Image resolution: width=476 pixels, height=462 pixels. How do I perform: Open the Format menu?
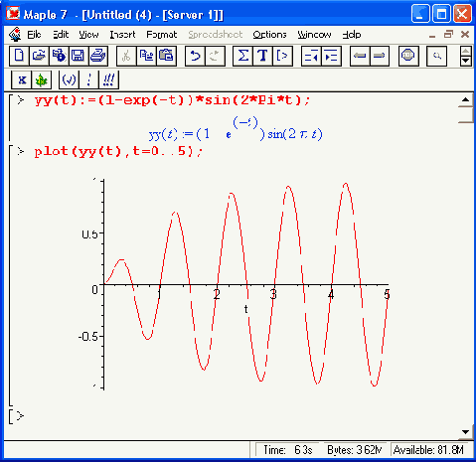(x=162, y=35)
